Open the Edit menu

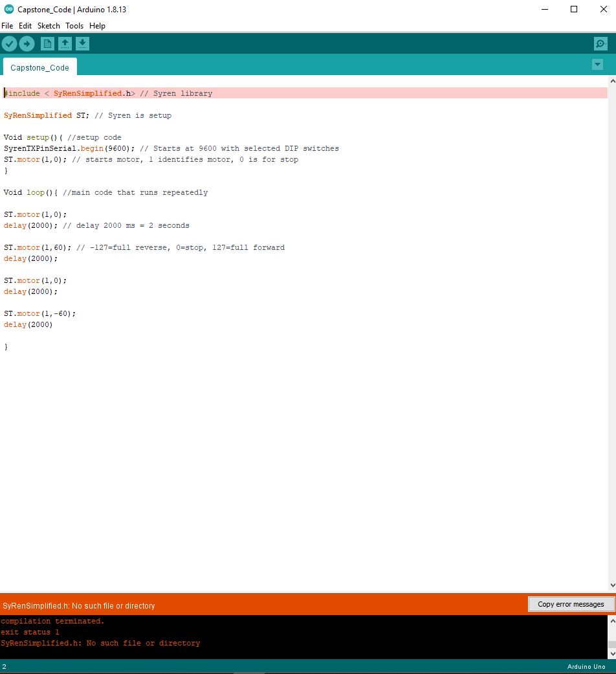click(x=25, y=26)
